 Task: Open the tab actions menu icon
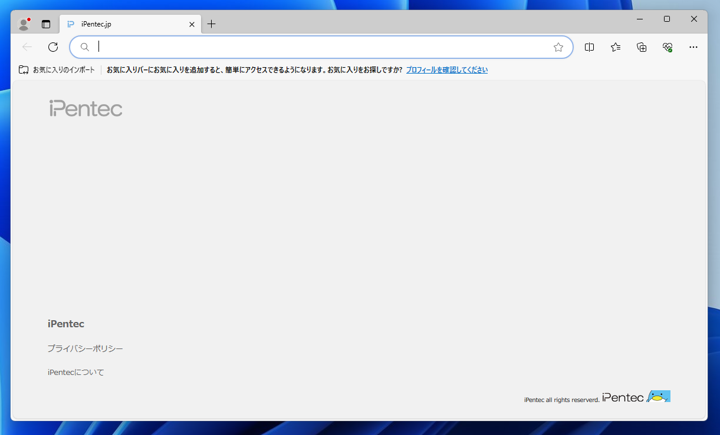[x=46, y=24]
